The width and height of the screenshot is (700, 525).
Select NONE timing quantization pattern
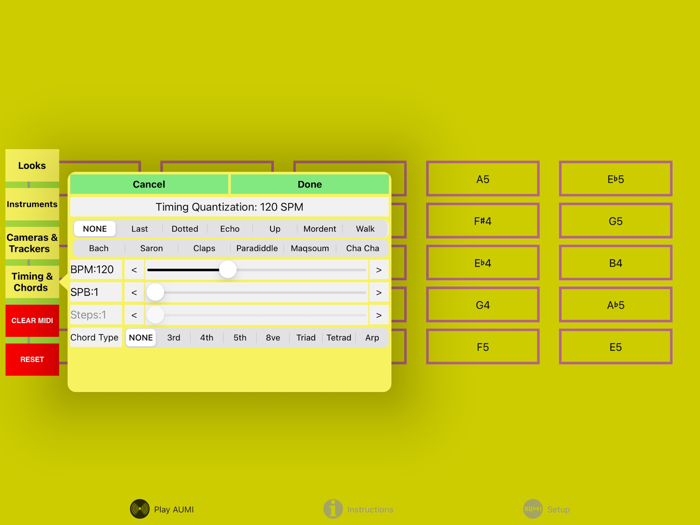[95, 229]
